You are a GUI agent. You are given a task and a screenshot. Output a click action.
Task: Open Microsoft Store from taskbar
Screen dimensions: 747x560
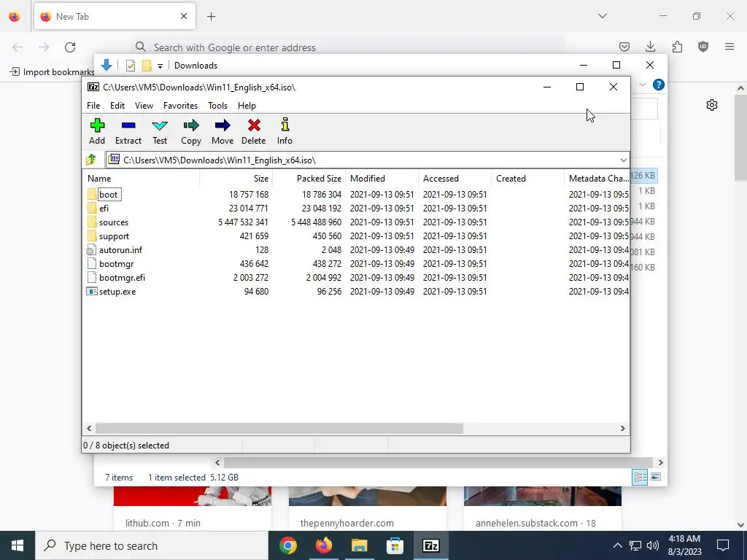tap(395, 545)
